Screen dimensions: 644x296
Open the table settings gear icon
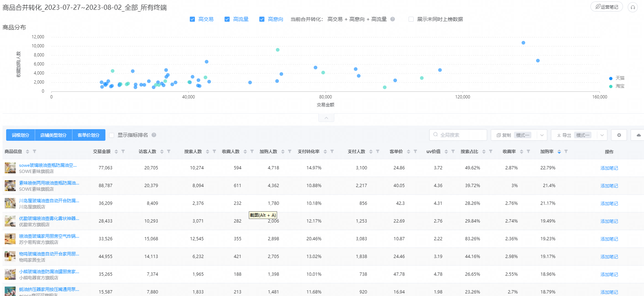point(619,135)
